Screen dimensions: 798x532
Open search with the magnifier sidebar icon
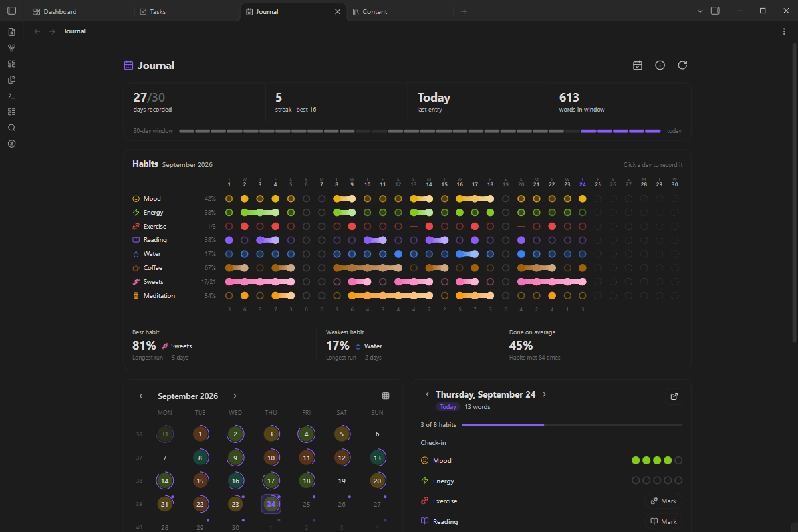11,128
